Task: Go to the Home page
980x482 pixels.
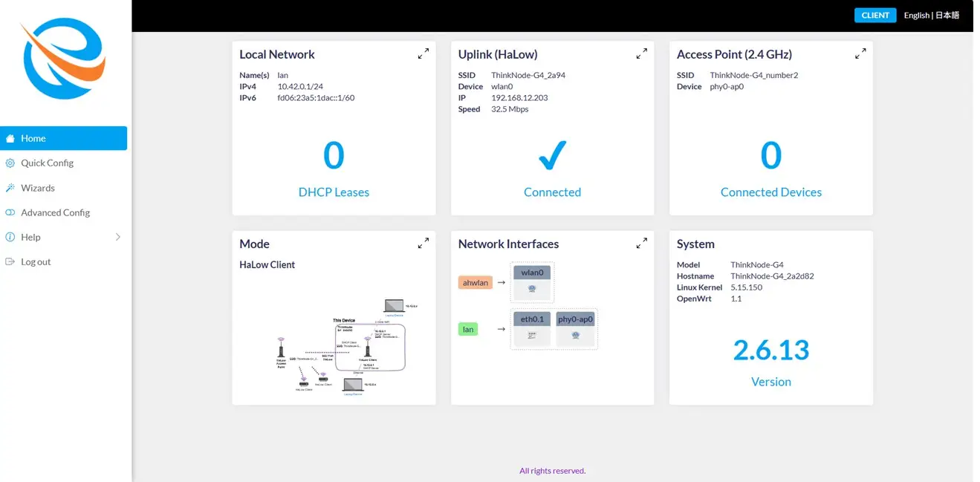Action: (64, 138)
